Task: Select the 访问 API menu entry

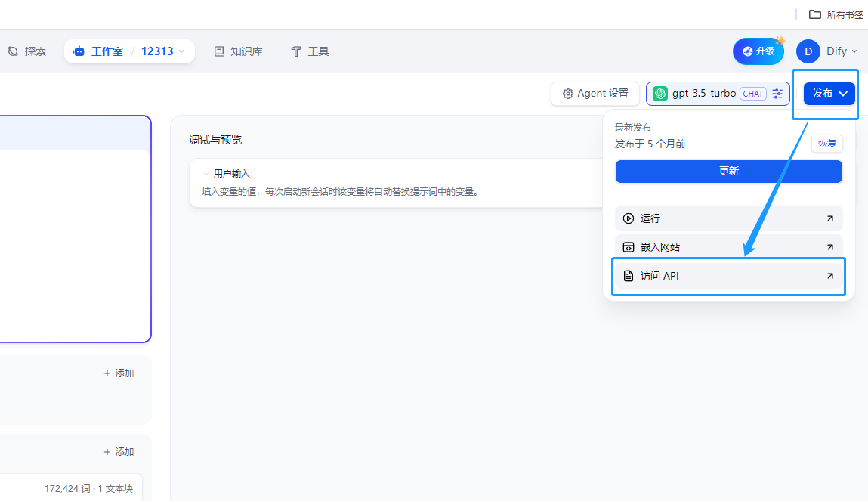Action: click(728, 276)
